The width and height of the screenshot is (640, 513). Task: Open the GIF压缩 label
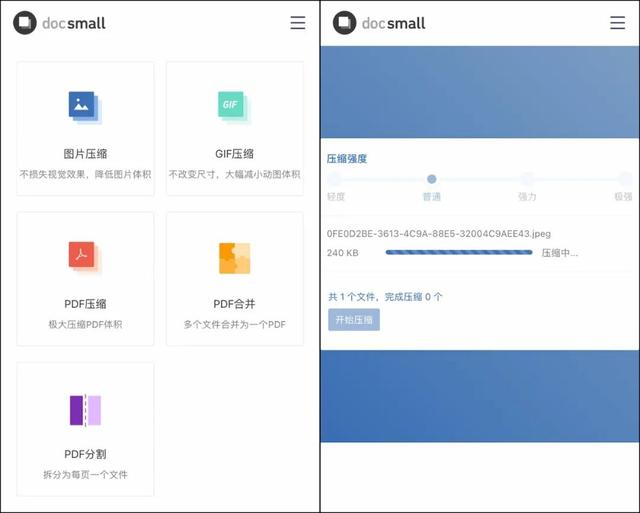tap(234, 154)
